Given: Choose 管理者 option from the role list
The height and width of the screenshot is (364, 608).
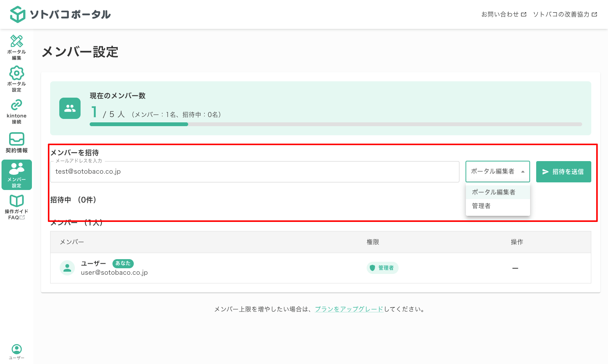Looking at the screenshot, I should (481, 206).
